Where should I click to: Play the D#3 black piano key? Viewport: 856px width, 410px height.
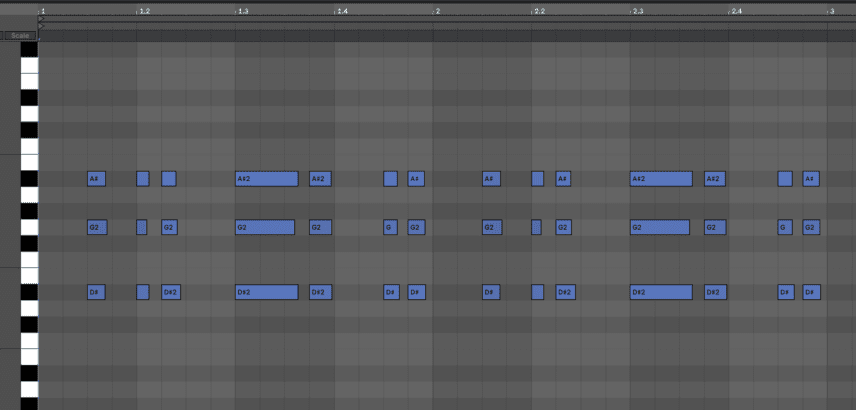point(29,97)
